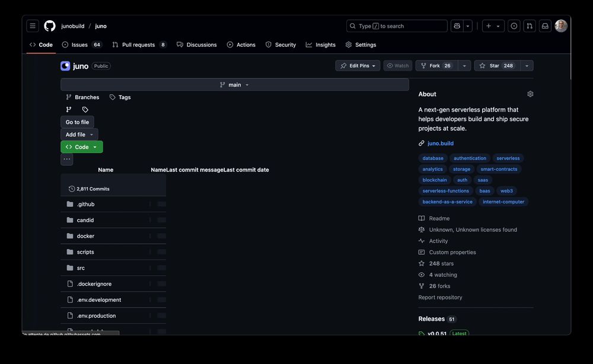
Task: Select the internet-computer topic tag
Action: [x=503, y=202]
